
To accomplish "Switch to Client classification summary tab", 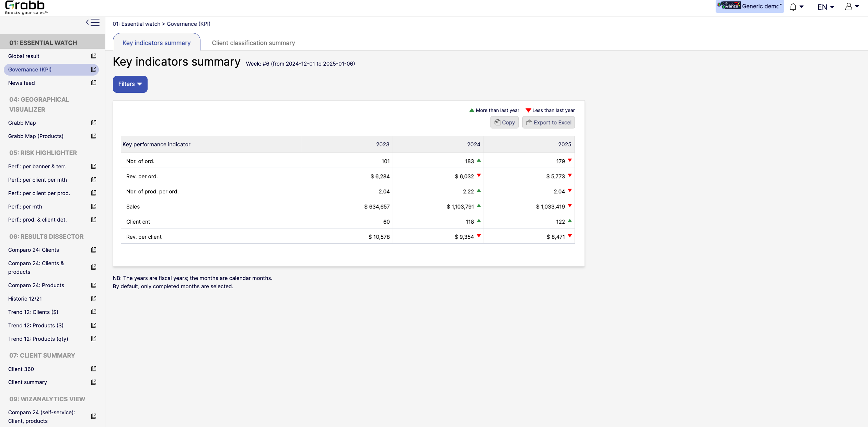I will (253, 43).
